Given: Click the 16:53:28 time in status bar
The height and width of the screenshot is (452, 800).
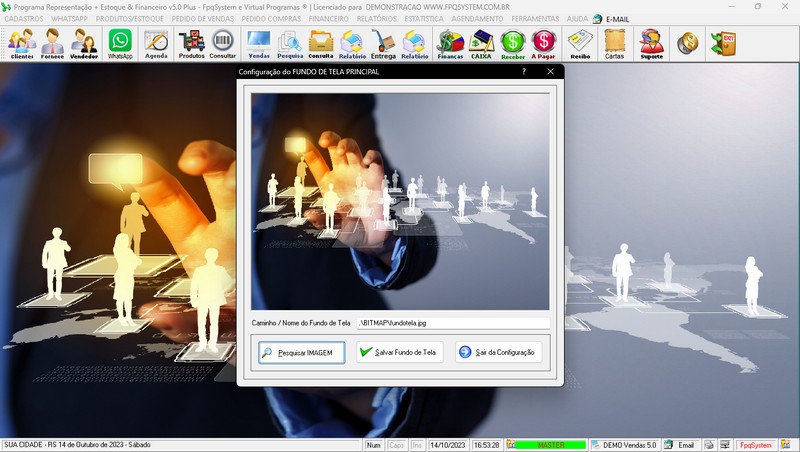Looking at the screenshot, I should tap(486, 445).
